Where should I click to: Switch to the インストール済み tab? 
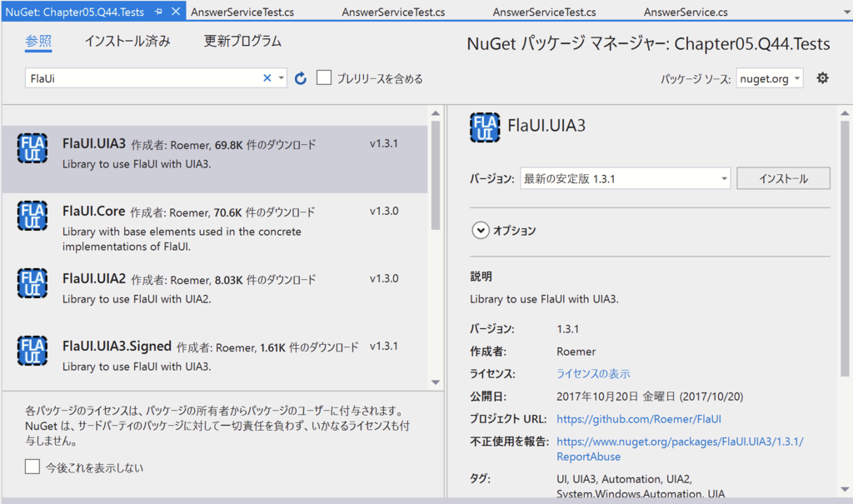(x=127, y=42)
